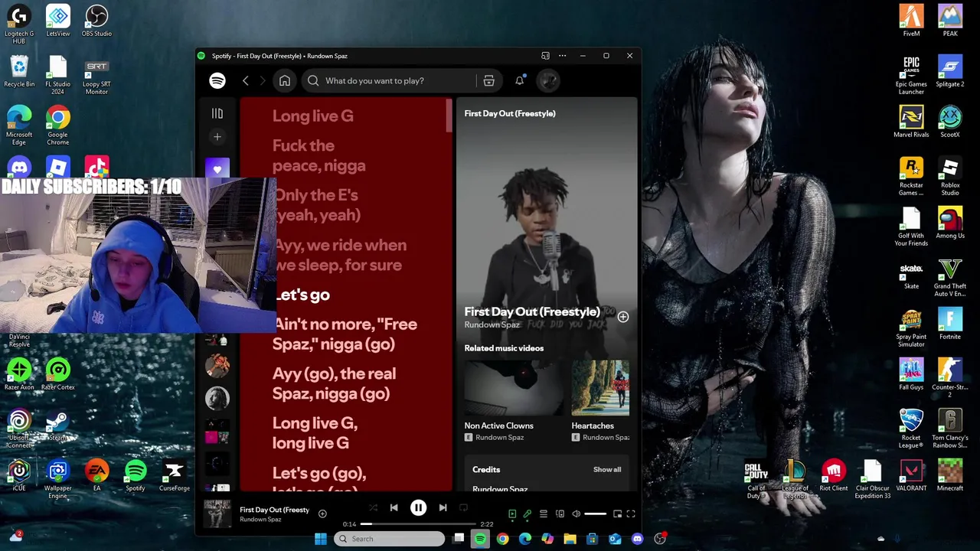Open the Spotify Home button

click(x=284, y=80)
